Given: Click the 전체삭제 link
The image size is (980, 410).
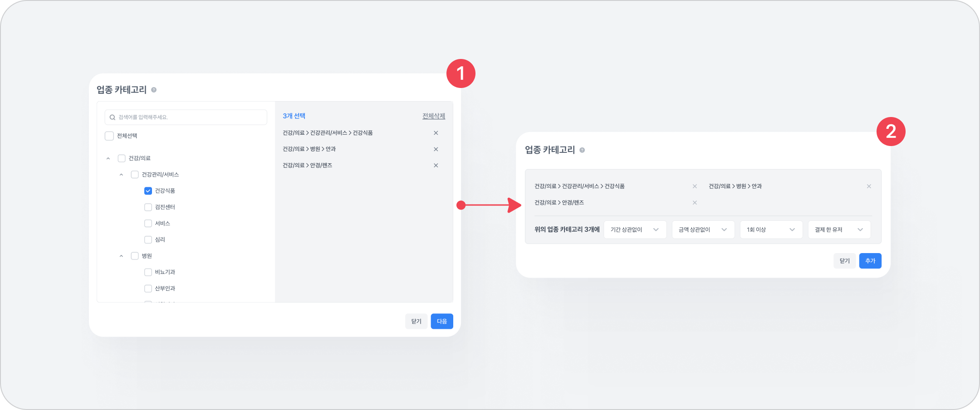Looking at the screenshot, I should (x=433, y=116).
